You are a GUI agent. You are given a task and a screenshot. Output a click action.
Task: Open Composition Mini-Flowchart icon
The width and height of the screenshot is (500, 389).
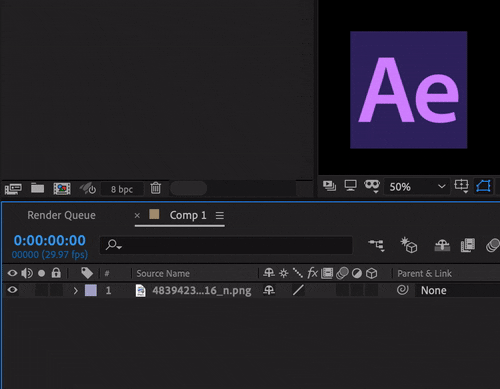tap(377, 245)
